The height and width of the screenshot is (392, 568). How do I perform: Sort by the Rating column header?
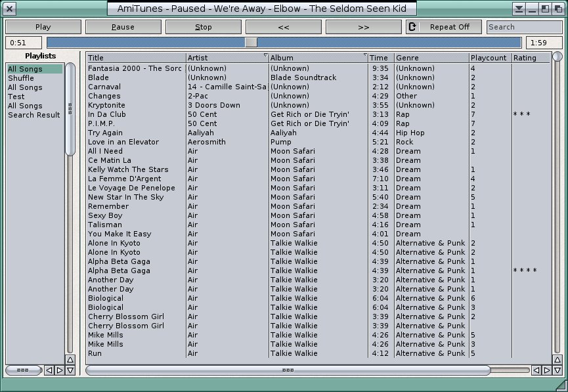pyautogui.click(x=531, y=58)
